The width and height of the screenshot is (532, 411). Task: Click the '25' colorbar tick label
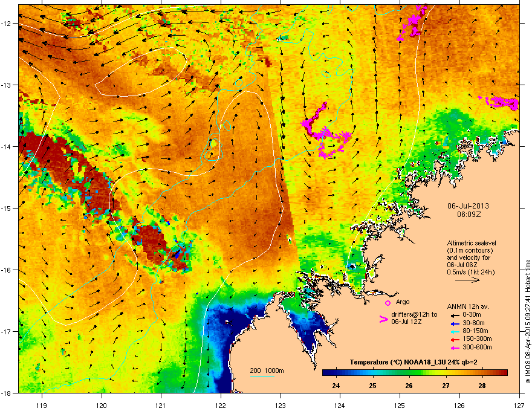[x=372, y=386]
